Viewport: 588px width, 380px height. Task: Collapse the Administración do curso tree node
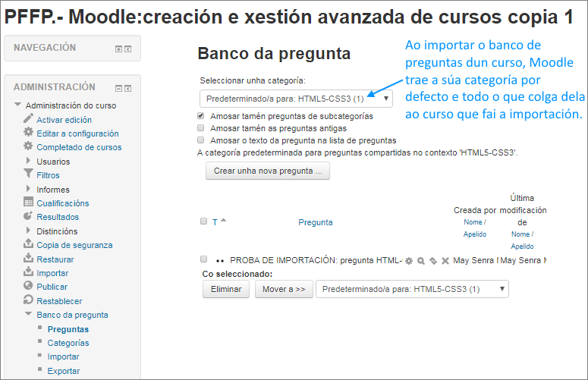pos(17,105)
